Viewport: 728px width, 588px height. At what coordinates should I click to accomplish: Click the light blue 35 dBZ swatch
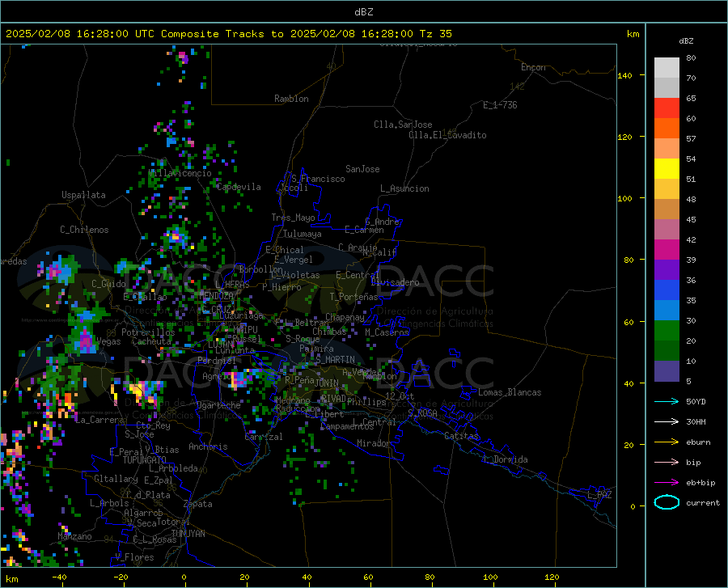pyautogui.click(x=667, y=310)
